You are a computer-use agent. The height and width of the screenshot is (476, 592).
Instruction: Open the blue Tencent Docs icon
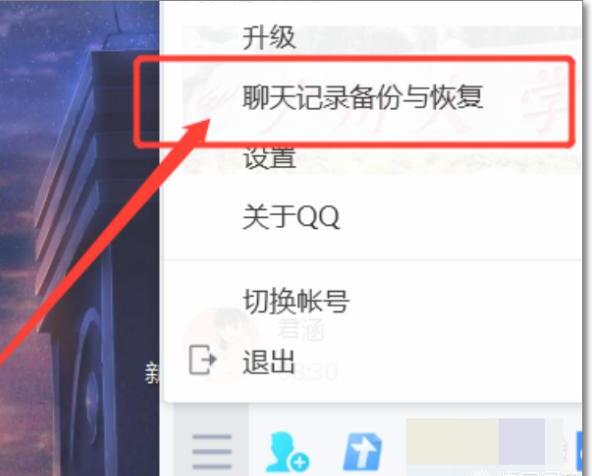[362, 452]
